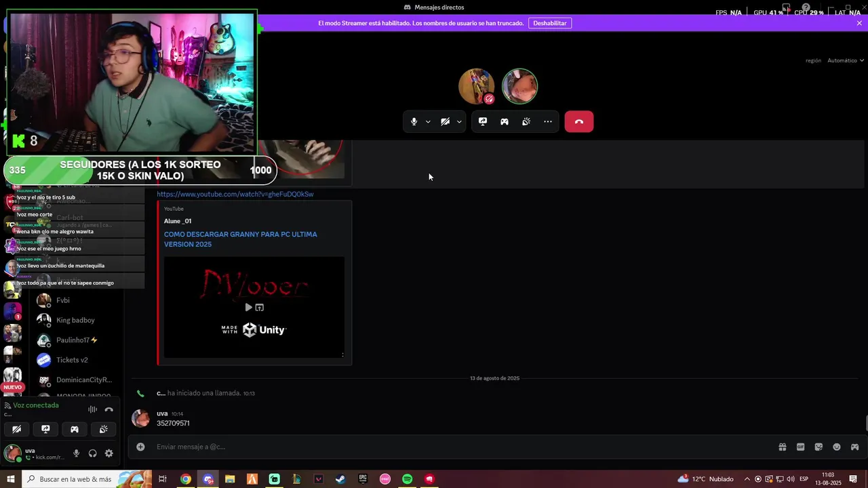Open soundboard from sidebar voice panel
The width and height of the screenshot is (868, 488).
(103, 429)
